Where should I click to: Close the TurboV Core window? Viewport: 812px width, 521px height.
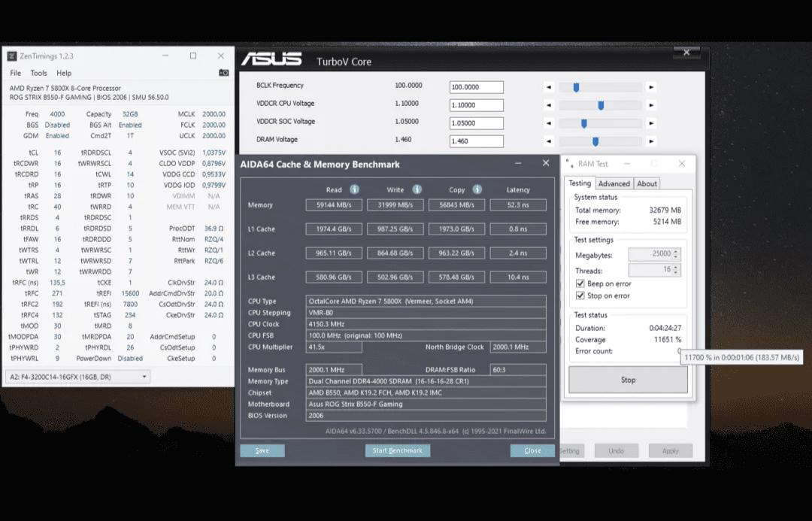coord(686,53)
